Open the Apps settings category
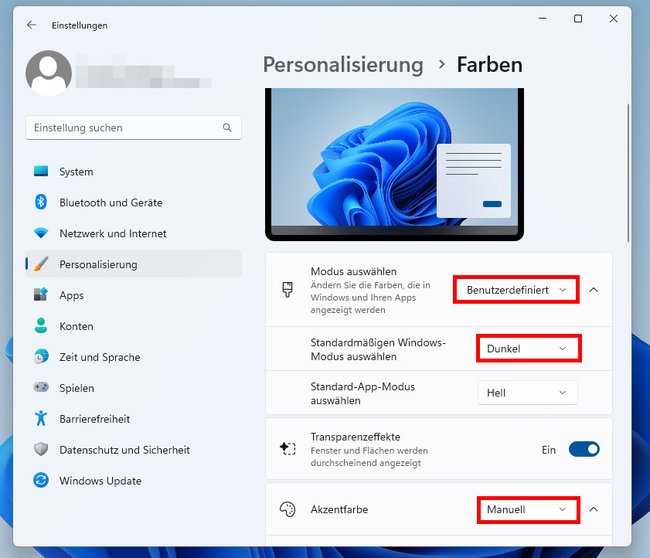Viewport: 650px width, 558px height. pos(133,295)
